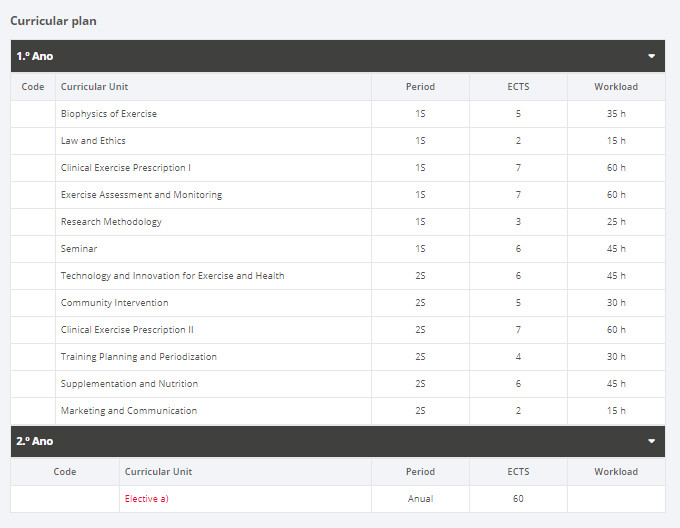This screenshot has height=528, width=680.
Task: Click the Curricular plan heading
Action: pos(53,21)
